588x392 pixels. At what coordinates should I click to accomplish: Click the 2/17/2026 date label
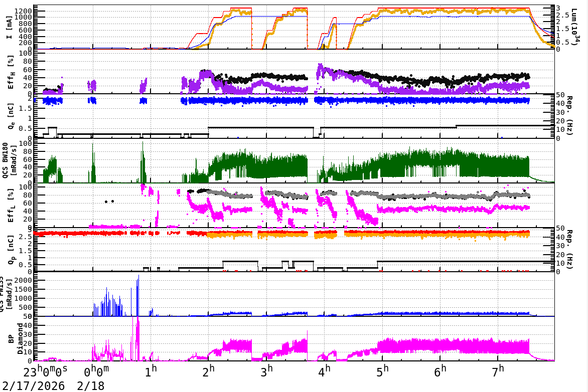pyautogui.click(x=44, y=385)
